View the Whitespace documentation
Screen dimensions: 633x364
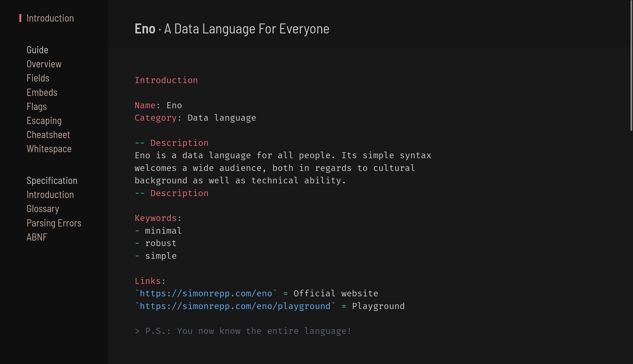49,149
